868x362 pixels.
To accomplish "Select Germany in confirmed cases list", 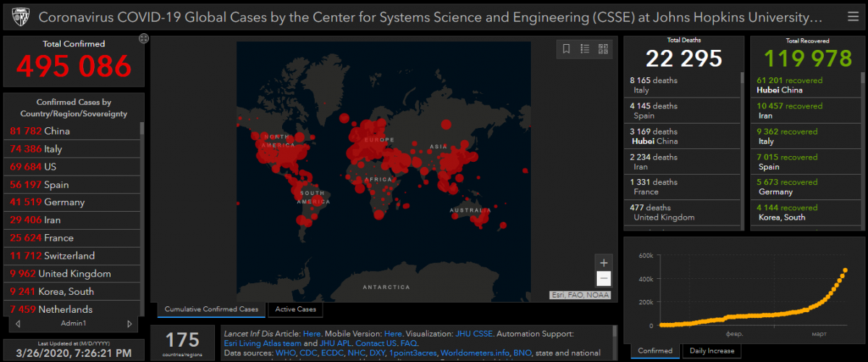I will (71, 202).
